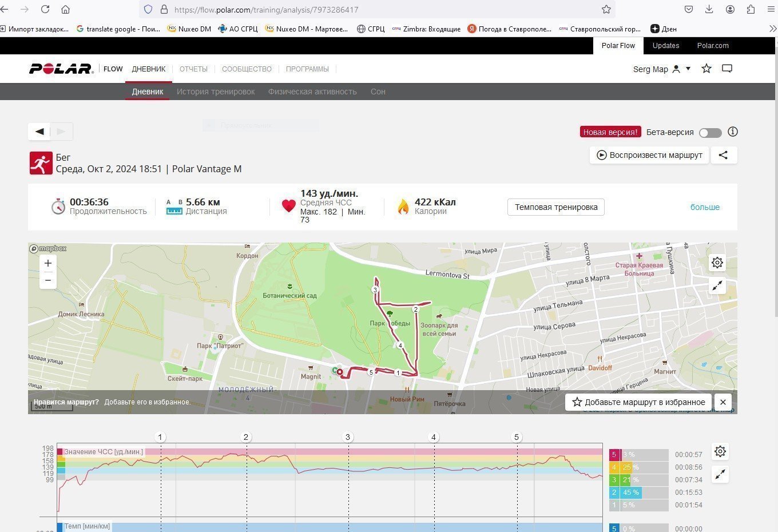
Task: Open the translate google bookmark
Action: (x=118, y=29)
